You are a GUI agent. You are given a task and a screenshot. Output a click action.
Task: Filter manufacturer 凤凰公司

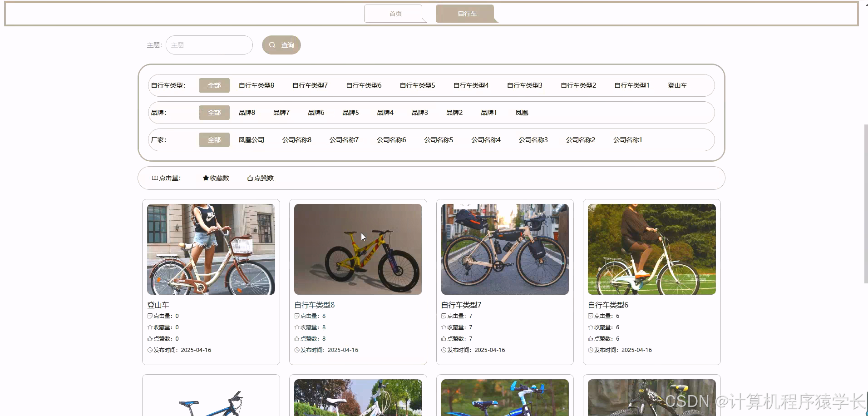(251, 140)
